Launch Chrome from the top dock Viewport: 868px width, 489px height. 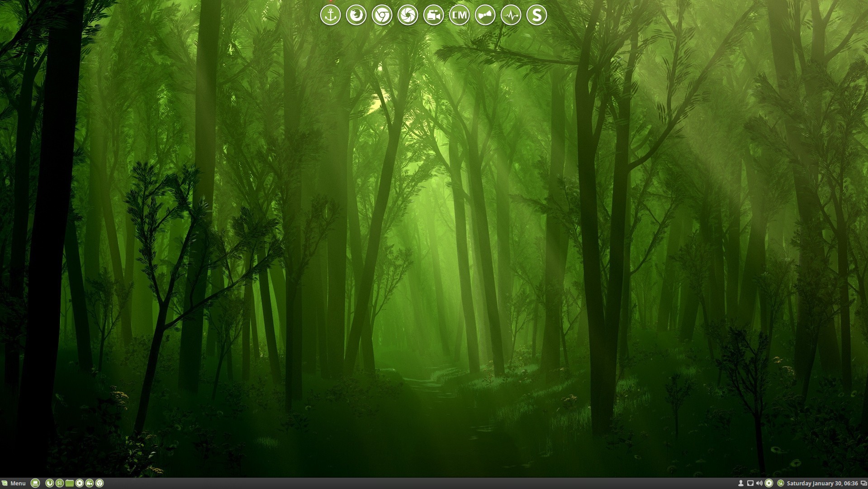coord(382,15)
